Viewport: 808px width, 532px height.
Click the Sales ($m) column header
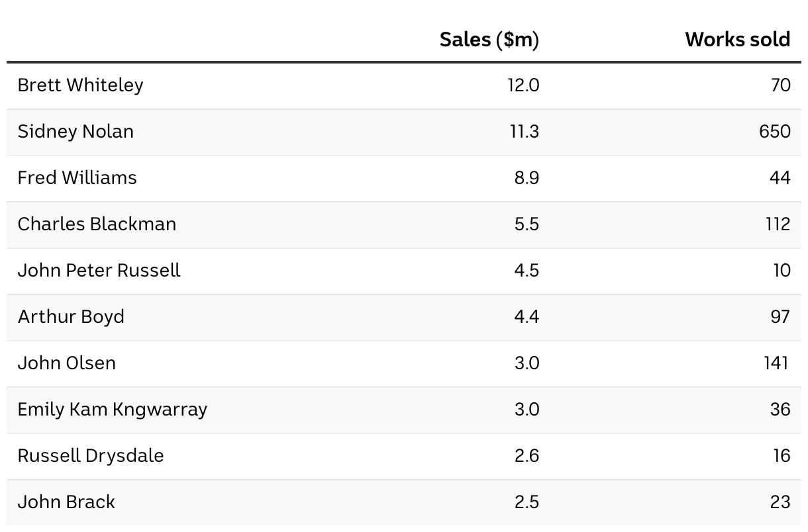(489, 40)
